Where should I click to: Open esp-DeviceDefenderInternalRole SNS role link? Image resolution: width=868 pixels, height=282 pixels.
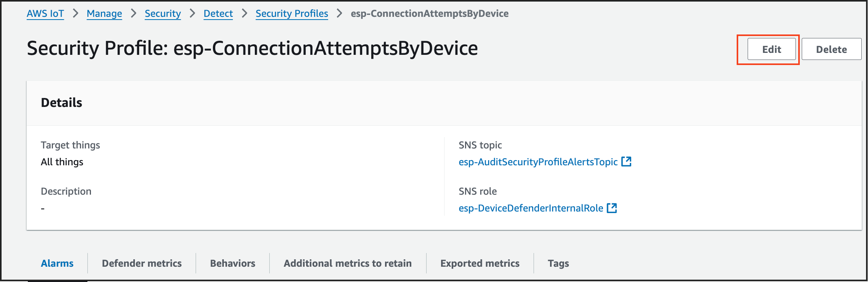531,208
